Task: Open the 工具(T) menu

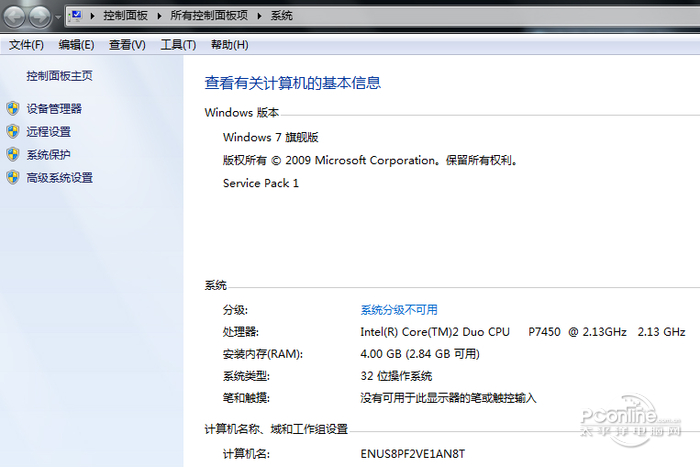Action: [178, 45]
